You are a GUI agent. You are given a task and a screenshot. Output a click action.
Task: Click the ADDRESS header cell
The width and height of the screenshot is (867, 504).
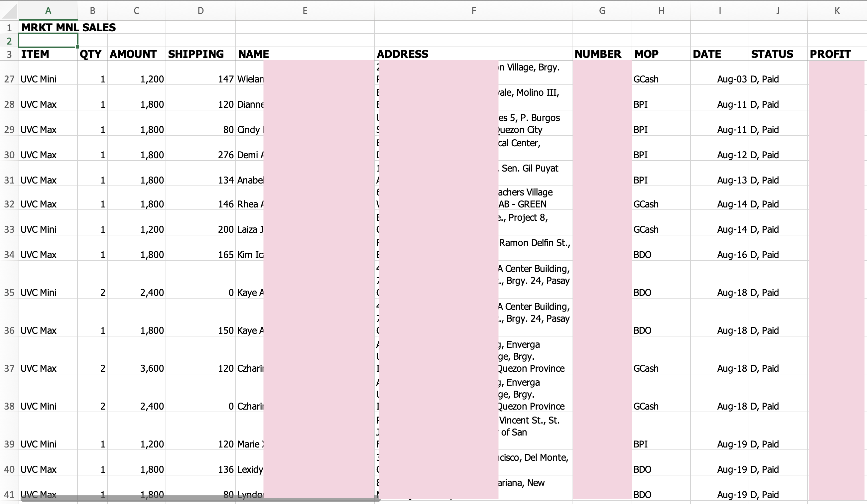click(403, 54)
